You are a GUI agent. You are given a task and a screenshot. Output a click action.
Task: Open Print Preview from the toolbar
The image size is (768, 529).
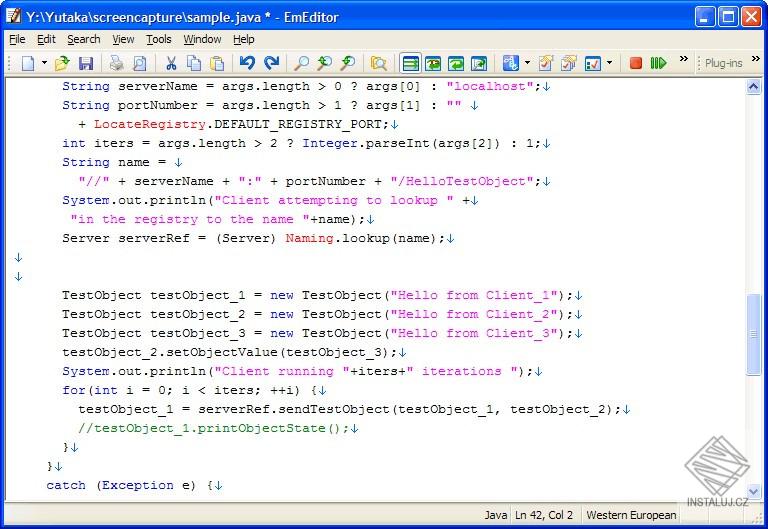click(x=140, y=63)
